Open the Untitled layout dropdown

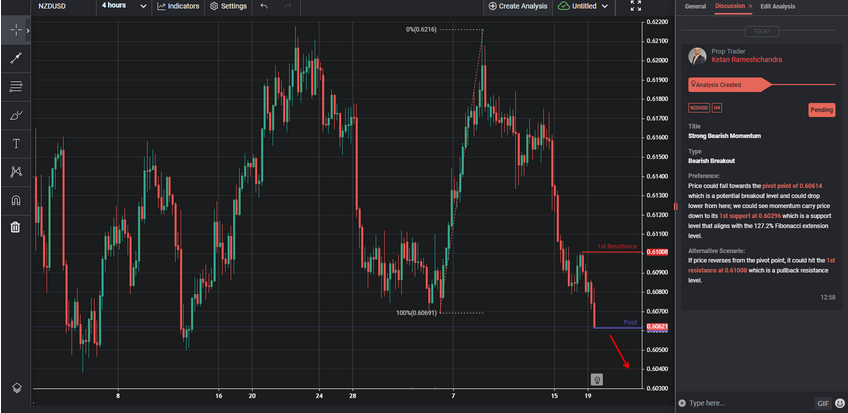tap(583, 6)
